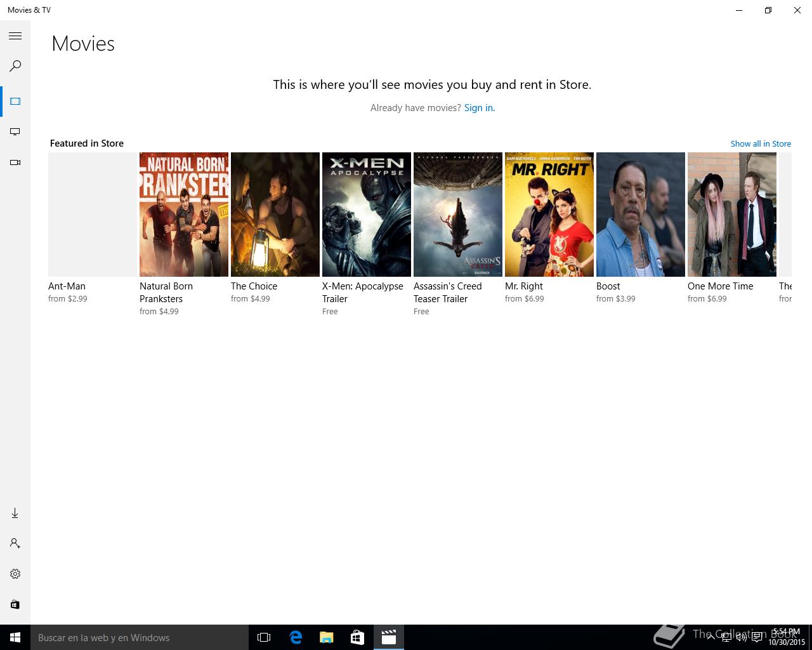Open the Assassin's Creed teaser poster

pos(458,215)
